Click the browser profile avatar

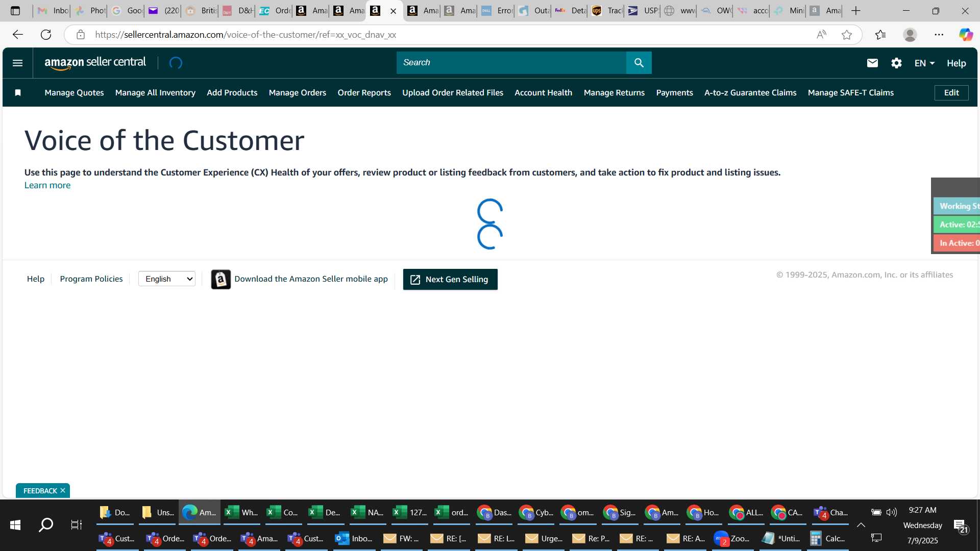[x=910, y=35]
